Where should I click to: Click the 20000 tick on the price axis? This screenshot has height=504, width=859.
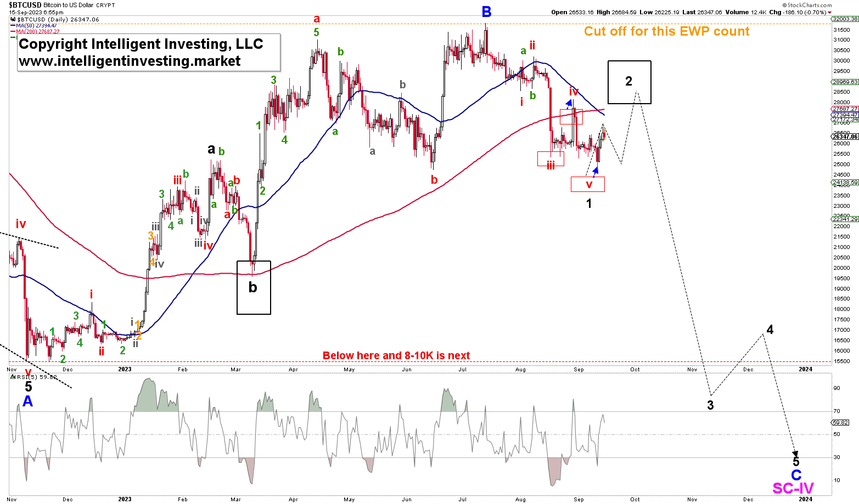click(841, 268)
